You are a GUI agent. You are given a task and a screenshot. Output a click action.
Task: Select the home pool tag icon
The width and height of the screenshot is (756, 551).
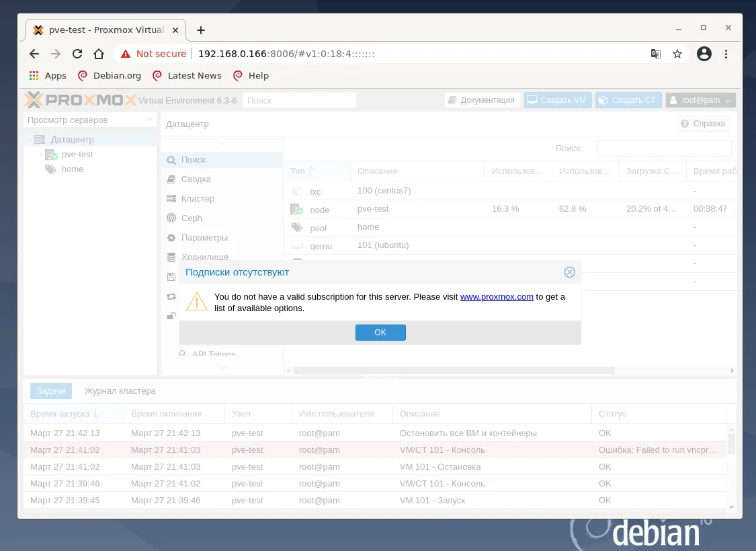pos(50,169)
